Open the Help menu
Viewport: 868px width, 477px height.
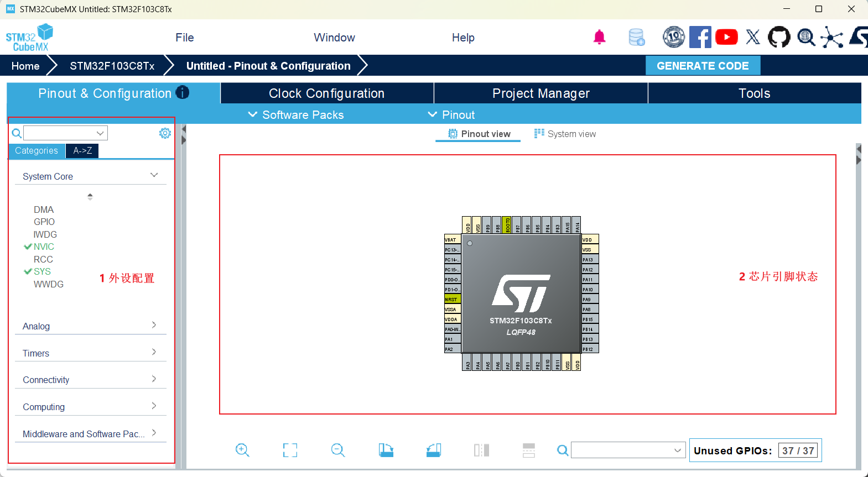click(x=463, y=38)
